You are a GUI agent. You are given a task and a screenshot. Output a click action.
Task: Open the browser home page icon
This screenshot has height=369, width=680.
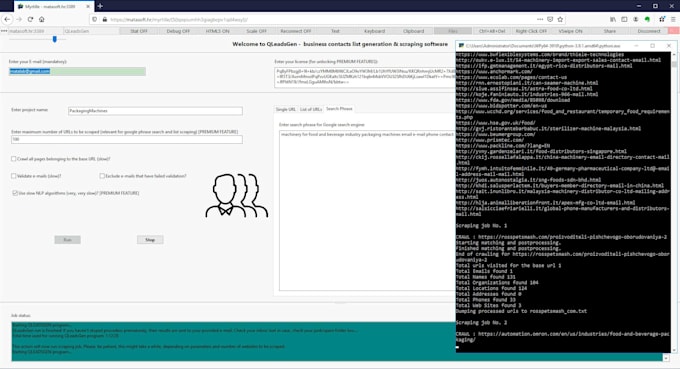click(x=42, y=20)
